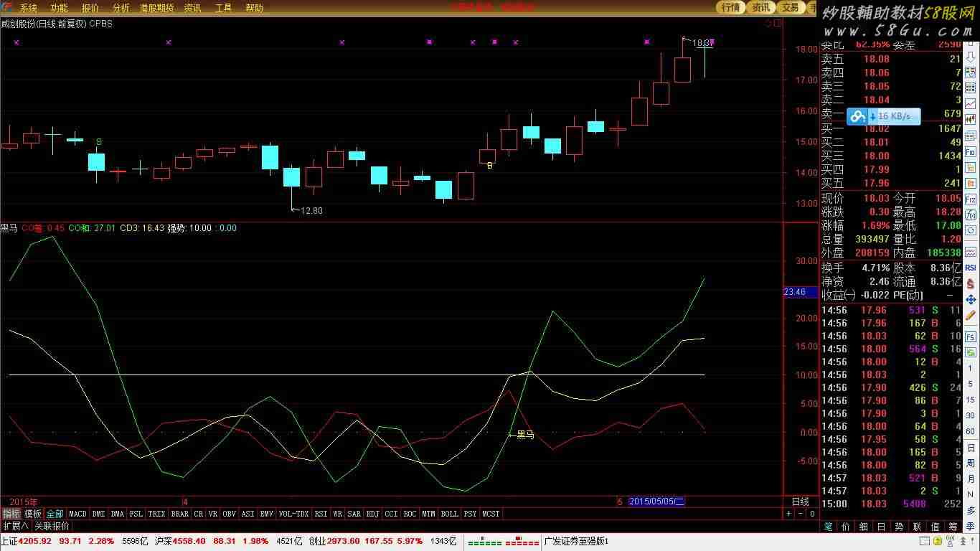Click the candlestick chart sidebar icon
Viewport: 980px width, 551px height.
(x=970, y=120)
